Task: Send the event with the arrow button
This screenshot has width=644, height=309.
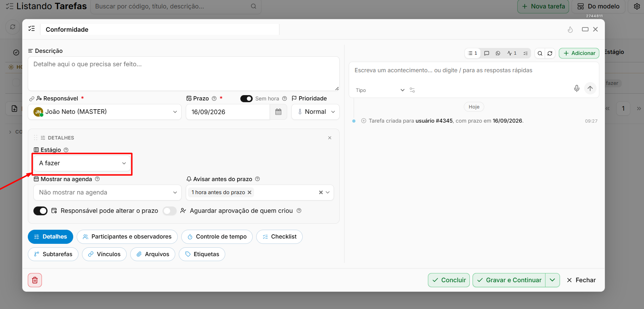Action: tap(590, 88)
